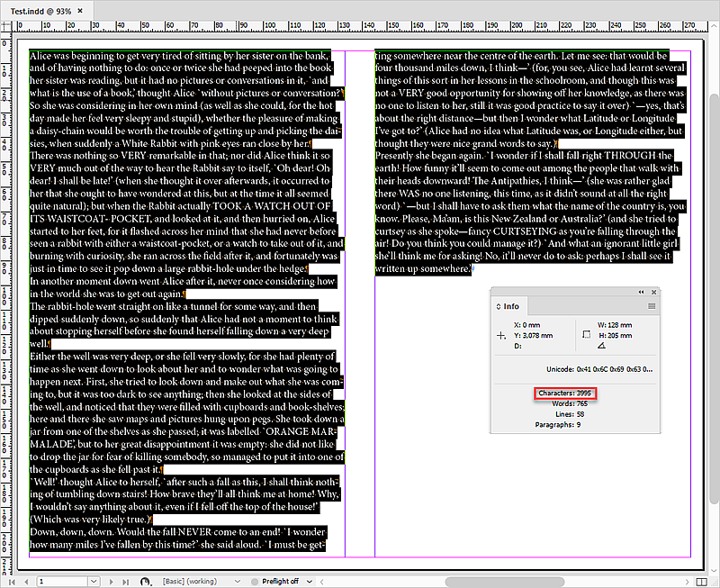Click the Open status menu icon

tap(146, 582)
